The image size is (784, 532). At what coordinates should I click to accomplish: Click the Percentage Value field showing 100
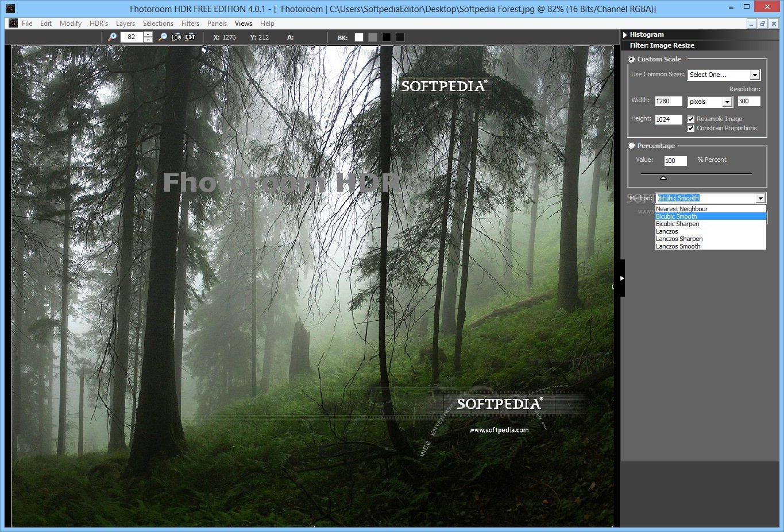[x=675, y=161]
